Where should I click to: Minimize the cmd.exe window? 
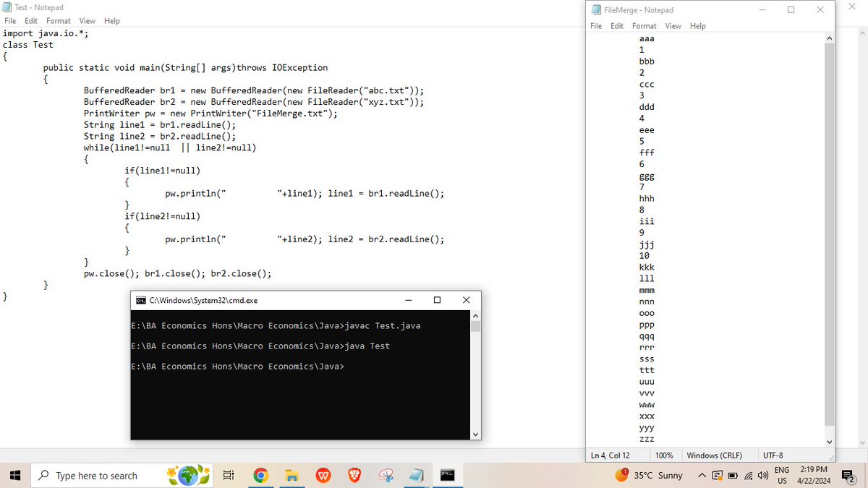click(x=408, y=300)
